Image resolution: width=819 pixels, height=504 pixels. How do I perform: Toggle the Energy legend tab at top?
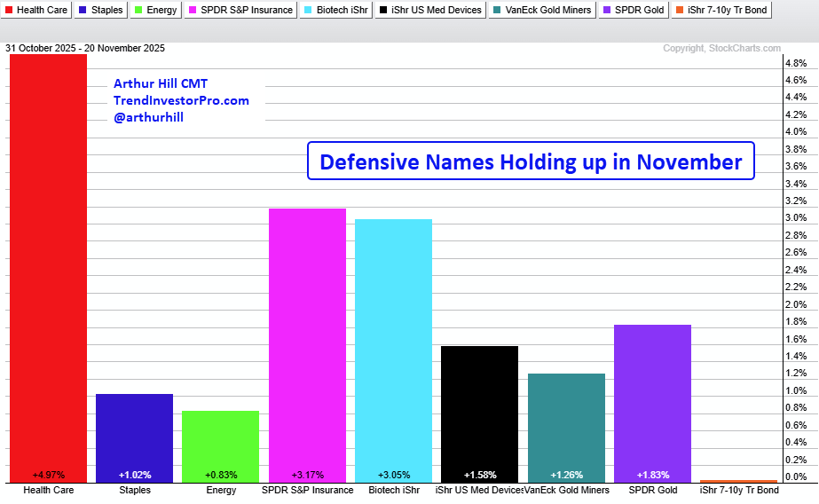154,11
